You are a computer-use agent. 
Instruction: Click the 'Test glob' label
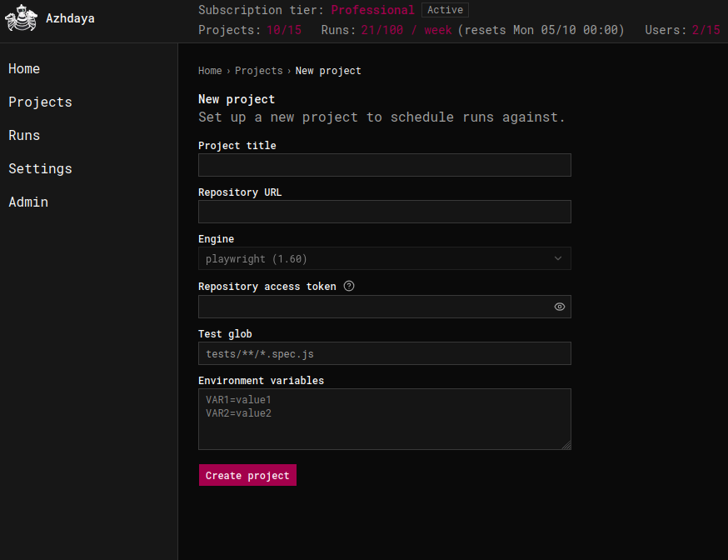click(225, 334)
